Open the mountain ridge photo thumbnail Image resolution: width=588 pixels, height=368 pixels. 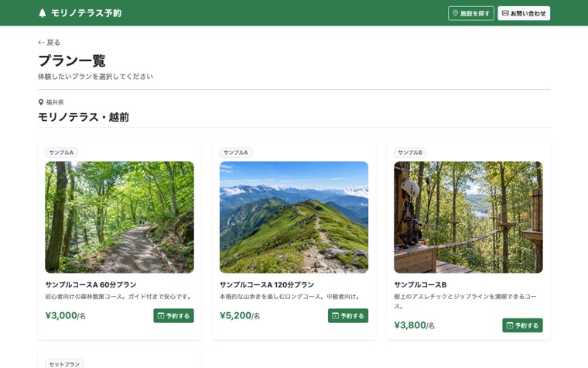[294, 217]
